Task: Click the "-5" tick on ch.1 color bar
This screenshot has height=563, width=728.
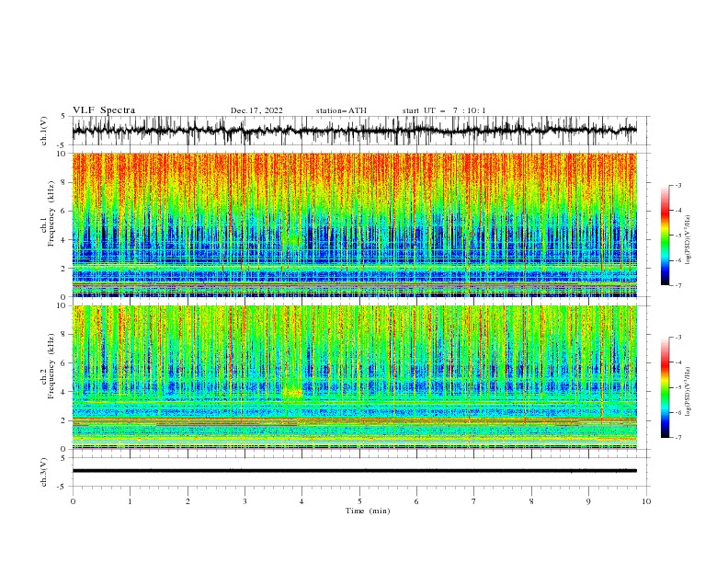Action: (677, 236)
